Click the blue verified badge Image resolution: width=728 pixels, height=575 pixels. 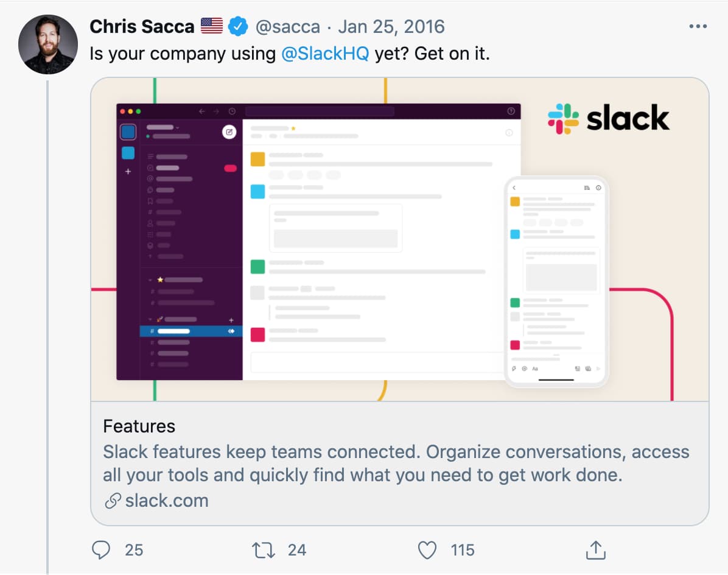[238, 26]
